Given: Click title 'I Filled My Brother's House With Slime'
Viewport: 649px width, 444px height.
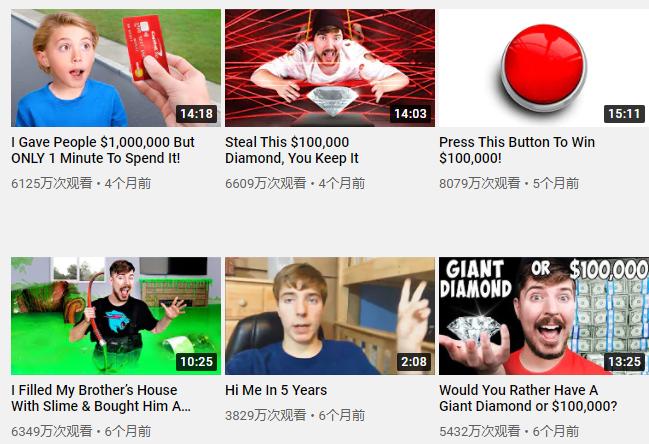Looking at the screenshot, I should pos(101,398).
